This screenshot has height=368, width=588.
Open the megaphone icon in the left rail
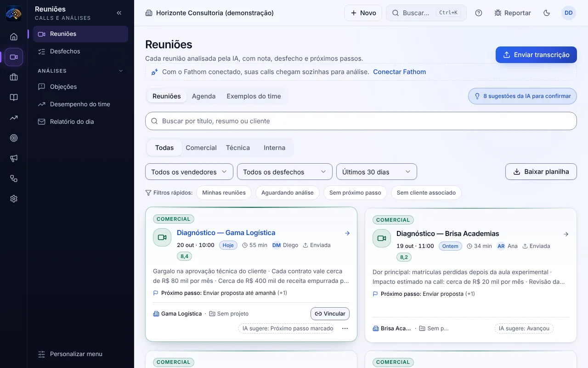click(x=14, y=158)
